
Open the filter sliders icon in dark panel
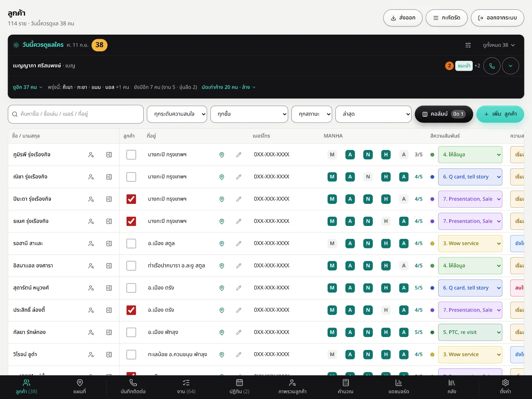468,45
